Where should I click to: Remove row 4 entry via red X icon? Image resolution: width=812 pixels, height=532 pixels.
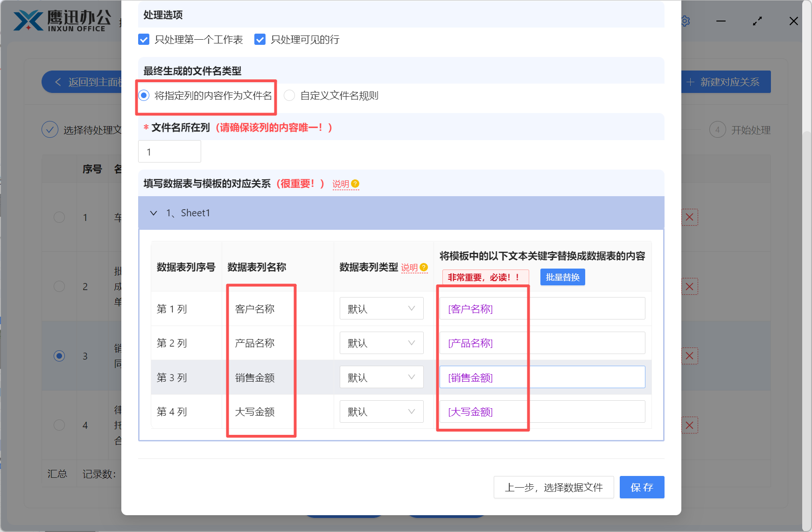point(690,425)
